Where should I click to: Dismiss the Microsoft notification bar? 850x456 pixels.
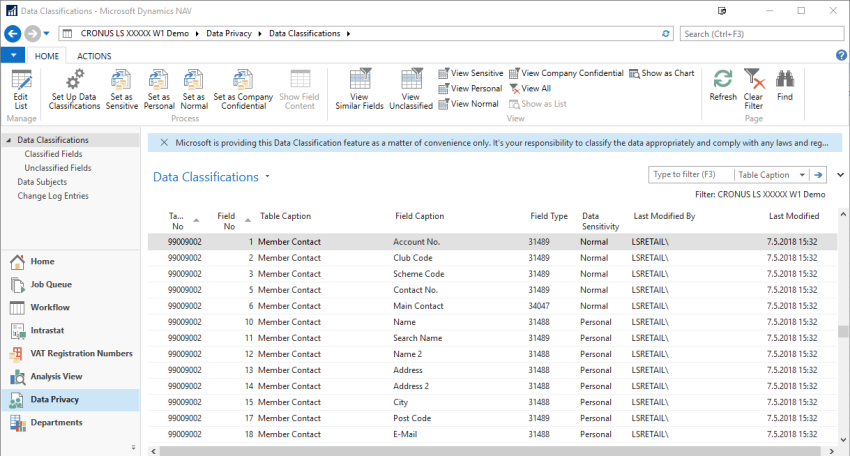(164, 143)
